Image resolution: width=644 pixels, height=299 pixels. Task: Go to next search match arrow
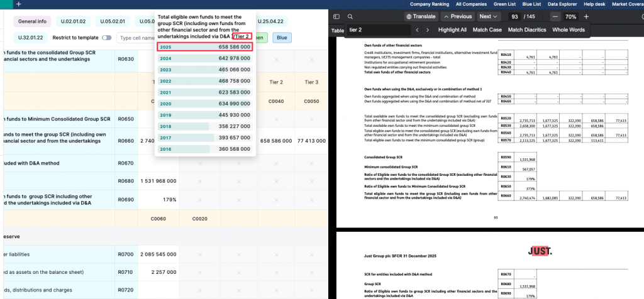(428, 30)
